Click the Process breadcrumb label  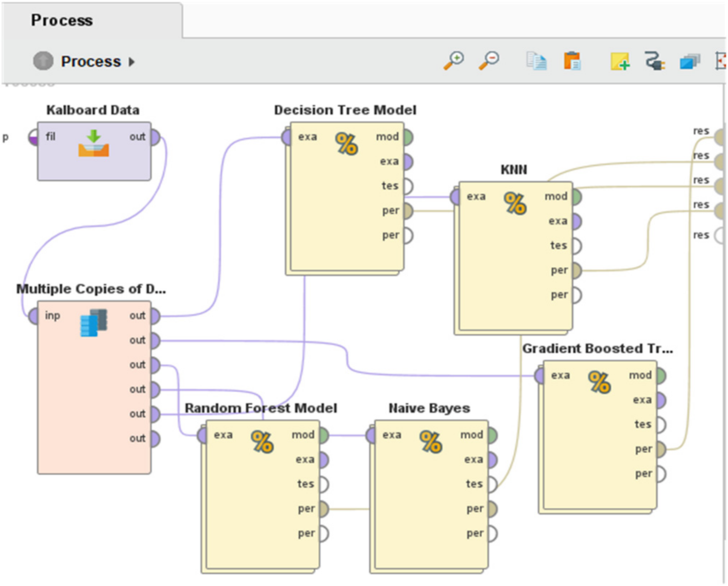90,62
